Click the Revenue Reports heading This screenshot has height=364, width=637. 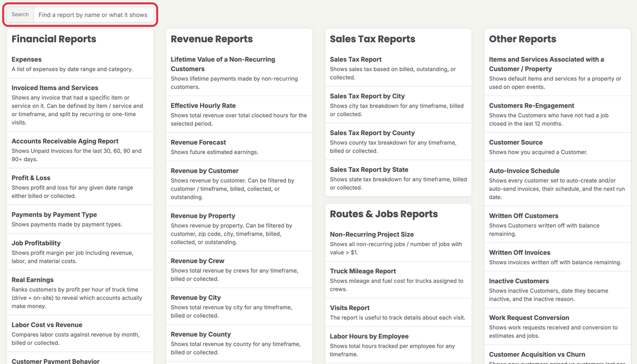coord(212,39)
